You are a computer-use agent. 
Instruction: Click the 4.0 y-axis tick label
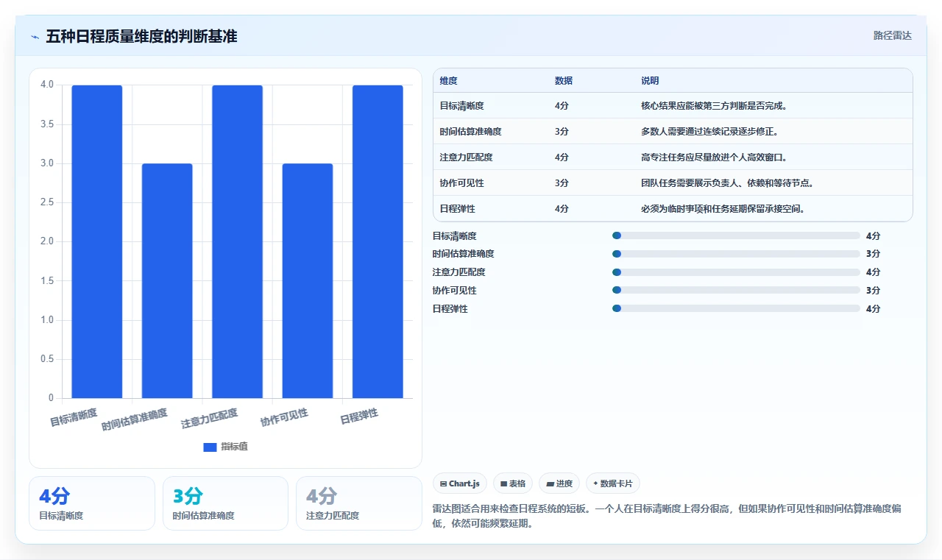click(x=47, y=85)
